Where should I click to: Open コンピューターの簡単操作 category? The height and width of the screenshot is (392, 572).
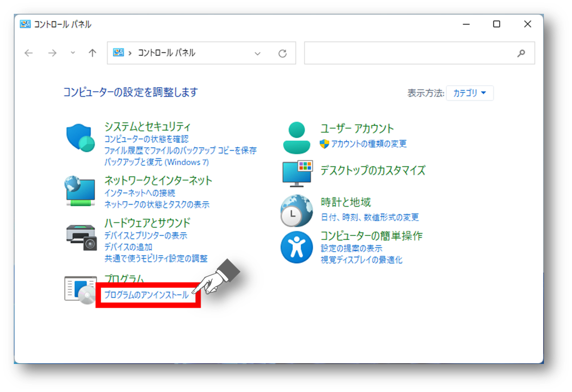(372, 236)
